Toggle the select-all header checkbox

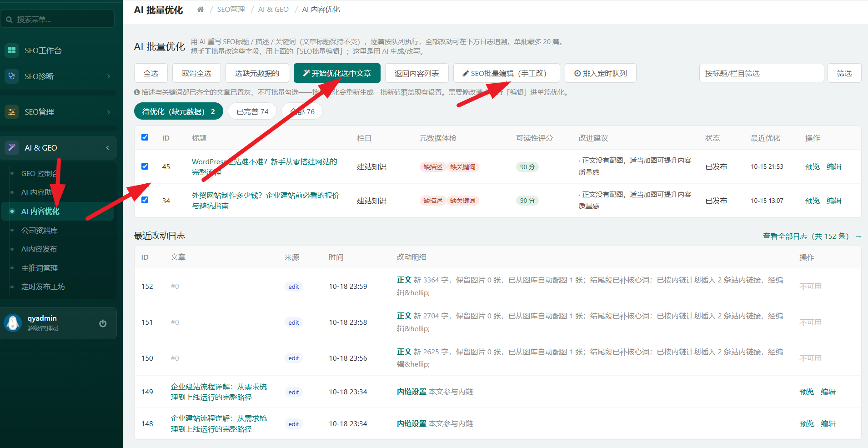(x=145, y=137)
